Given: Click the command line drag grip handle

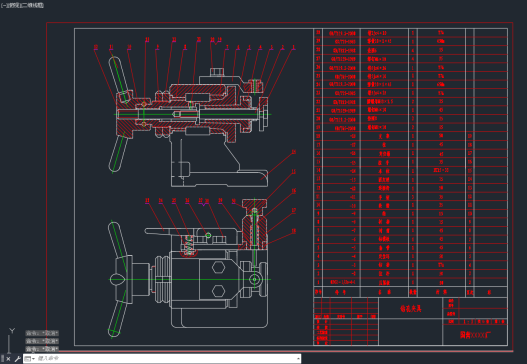Looking at the screenshot, I should pos(2,359).
